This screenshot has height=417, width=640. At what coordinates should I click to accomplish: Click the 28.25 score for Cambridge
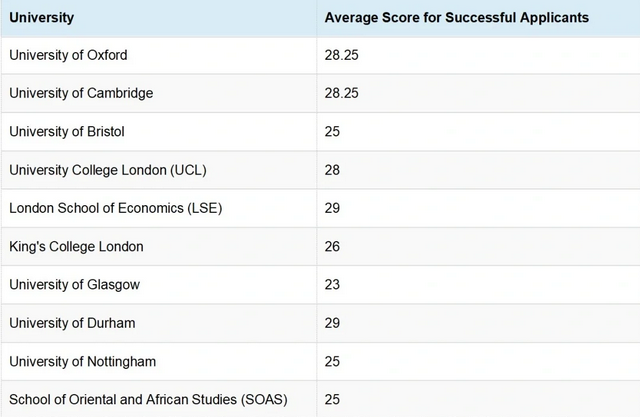tap(341, 93)
